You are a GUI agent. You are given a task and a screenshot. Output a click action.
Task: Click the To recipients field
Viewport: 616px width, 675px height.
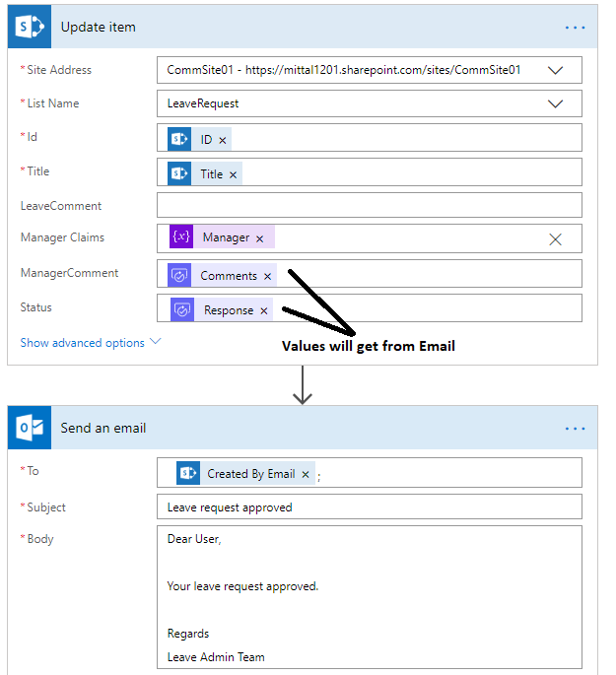click(x=370, y=473)
